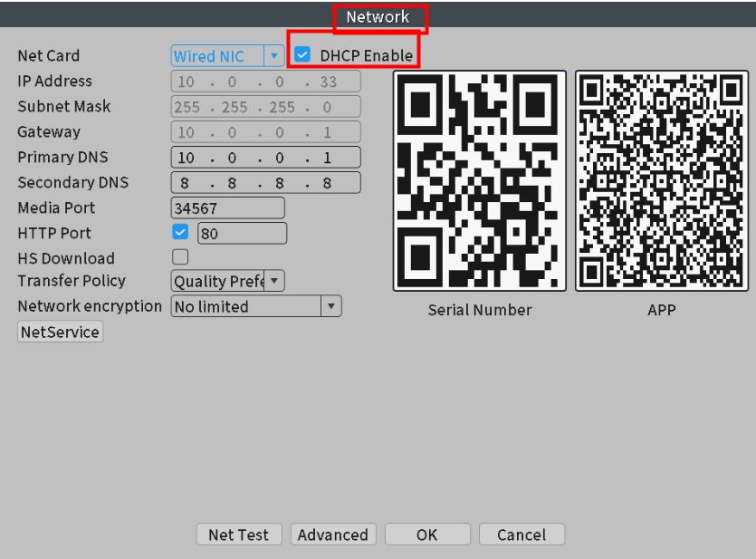Click the Subnet Mask label
756x559 pixels.
(64, 106)
